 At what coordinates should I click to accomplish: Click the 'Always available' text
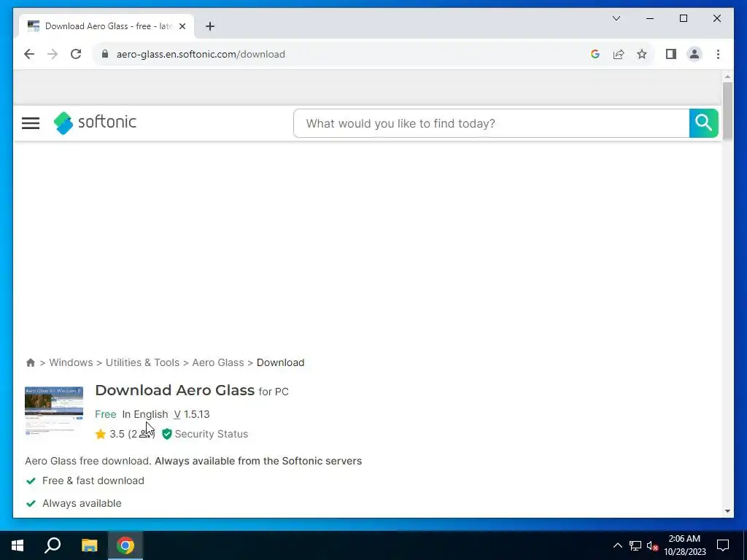(82, 503)
